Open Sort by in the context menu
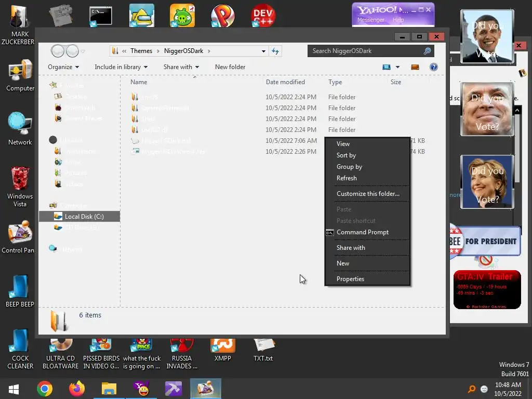Screen dimensions: 532x399 pyautogui.click(x=367, y=155)
